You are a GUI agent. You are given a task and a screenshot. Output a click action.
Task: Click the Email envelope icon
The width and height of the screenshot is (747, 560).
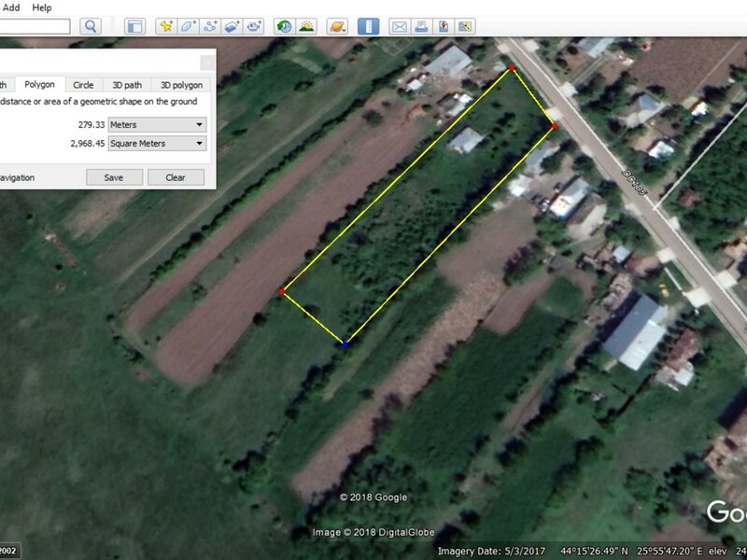[x=399, y=27]
